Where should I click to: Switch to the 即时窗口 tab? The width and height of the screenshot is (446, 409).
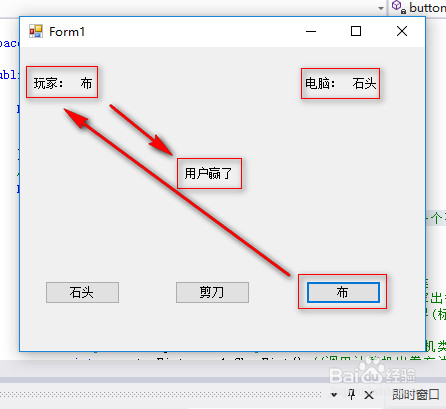click(415, 395)
